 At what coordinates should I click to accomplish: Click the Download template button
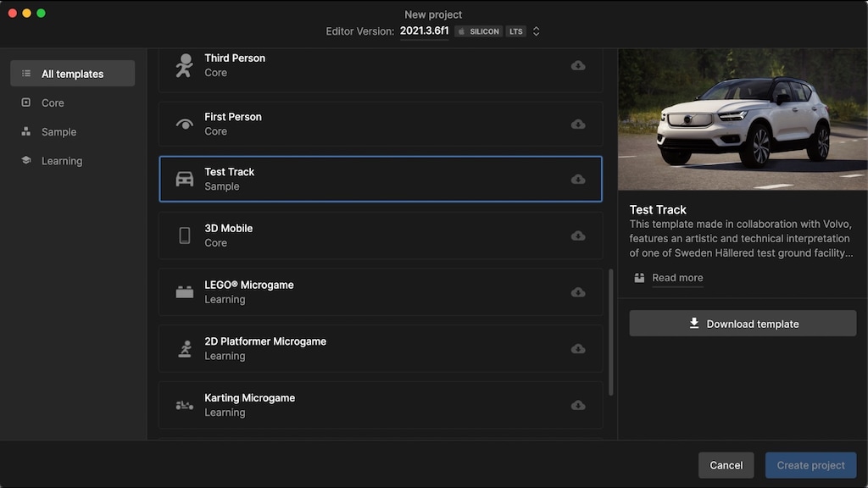[x=742, y=323]
